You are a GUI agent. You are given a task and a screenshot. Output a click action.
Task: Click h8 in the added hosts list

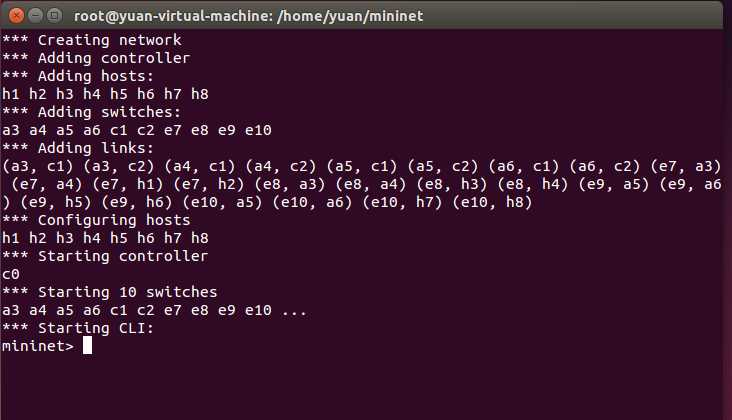[200, 94]
